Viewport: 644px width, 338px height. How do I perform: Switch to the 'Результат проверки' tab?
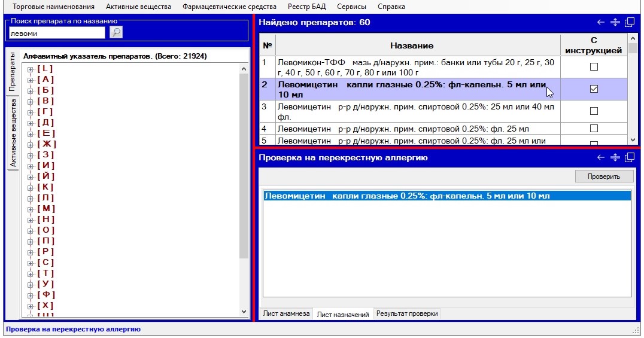pyautogui.click(x=407, y=313)
